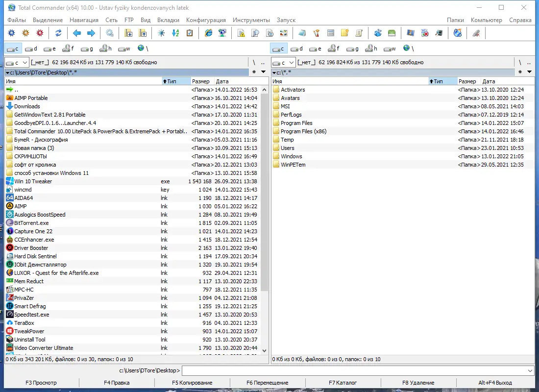
Task: Click the unpack files archive icon
Action: pos(143,33)
